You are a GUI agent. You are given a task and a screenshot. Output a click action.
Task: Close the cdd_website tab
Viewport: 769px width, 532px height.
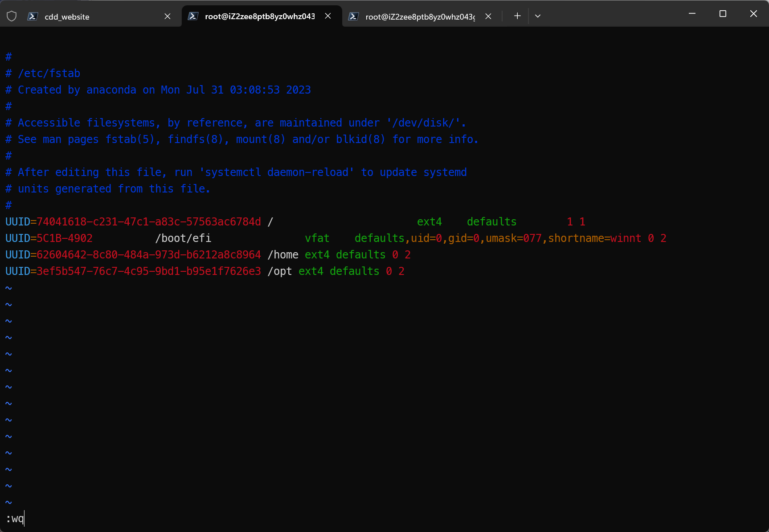(168, 16)
